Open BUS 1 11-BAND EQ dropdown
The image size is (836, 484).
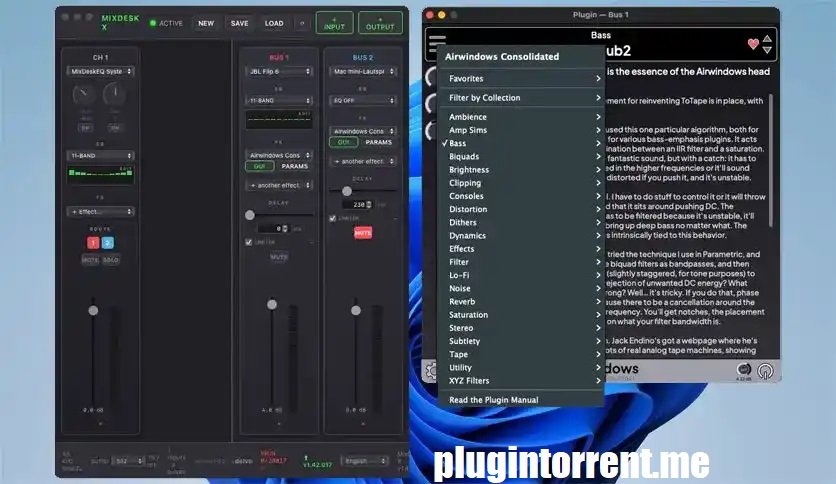(x=279, y=100)
